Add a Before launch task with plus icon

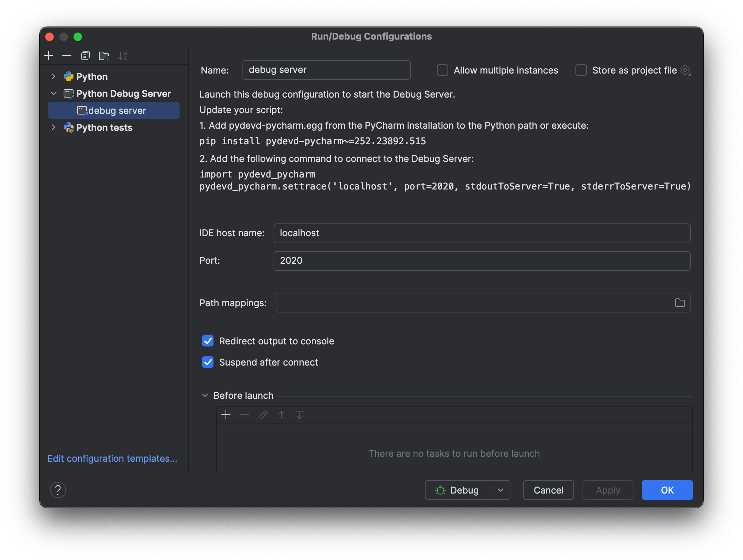coord(226,415)
